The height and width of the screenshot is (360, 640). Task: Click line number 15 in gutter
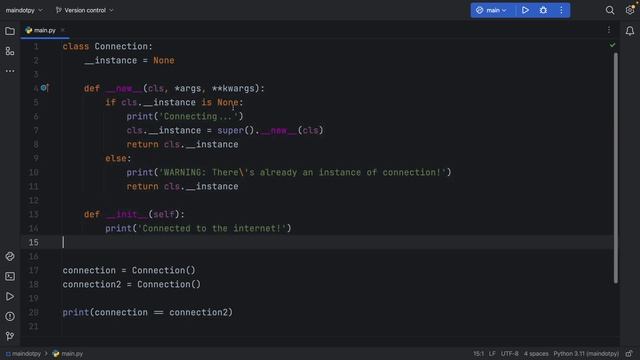coord(33,242)
